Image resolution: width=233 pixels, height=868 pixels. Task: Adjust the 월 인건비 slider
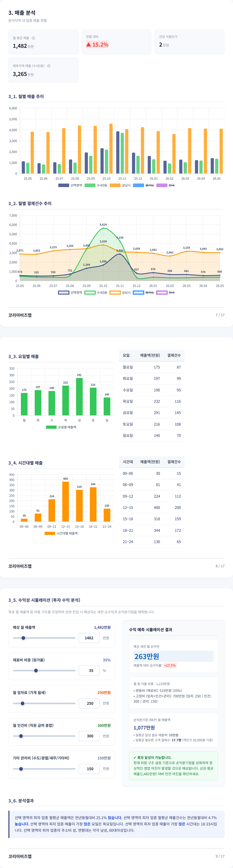pos(44,736)
